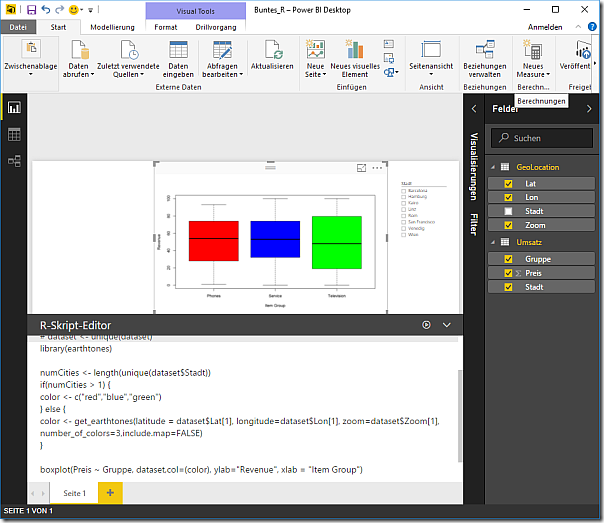Open Abfragen bearbeiten to edit queries
The width and height of the screenshot is (604, 523).
(222, 59)
